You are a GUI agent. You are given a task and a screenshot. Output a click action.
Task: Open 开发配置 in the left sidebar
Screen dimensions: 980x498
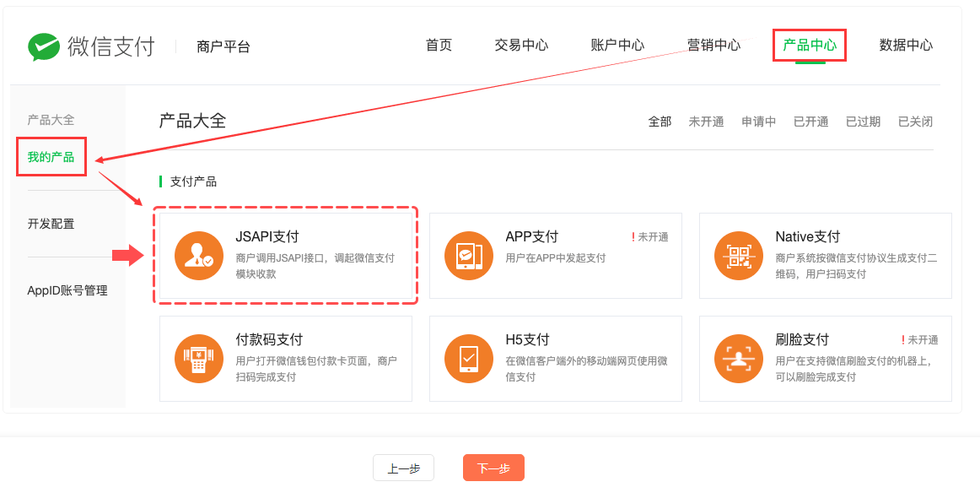coord(51,224)
